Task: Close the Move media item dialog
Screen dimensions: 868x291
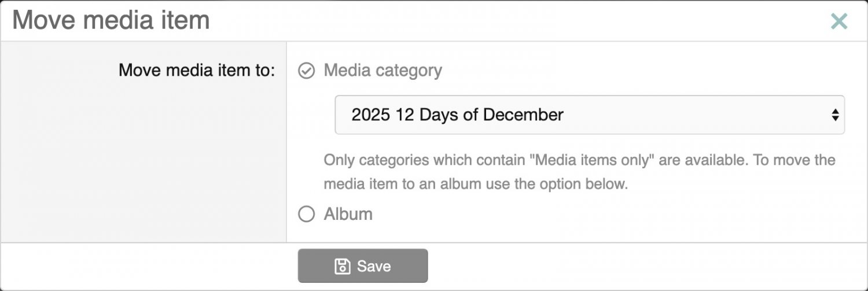Action: click(x=838, y=21)
